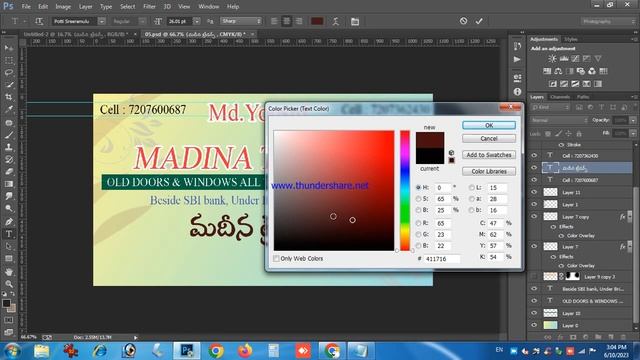The width and height of the screenshot is (640, 360).
Task: Hide the Layer 7 copy layer
Action: [x=534, y=216]
